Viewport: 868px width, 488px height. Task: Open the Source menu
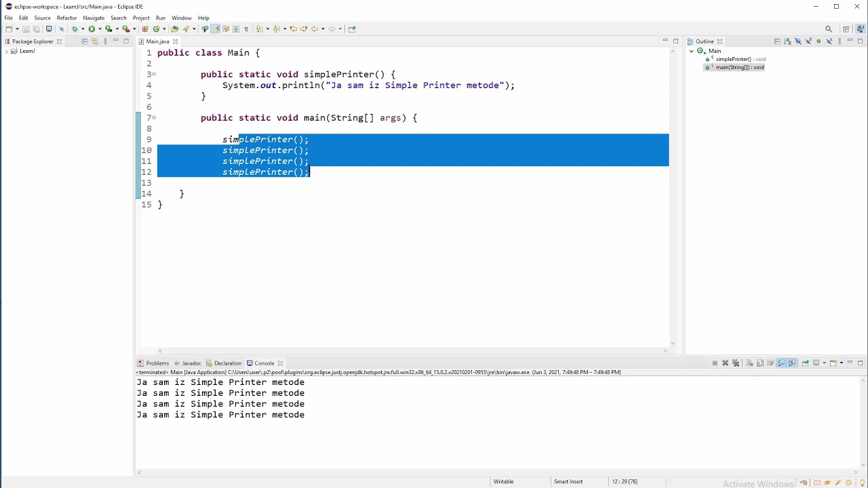pyautogui.click(x=42, y=18)
